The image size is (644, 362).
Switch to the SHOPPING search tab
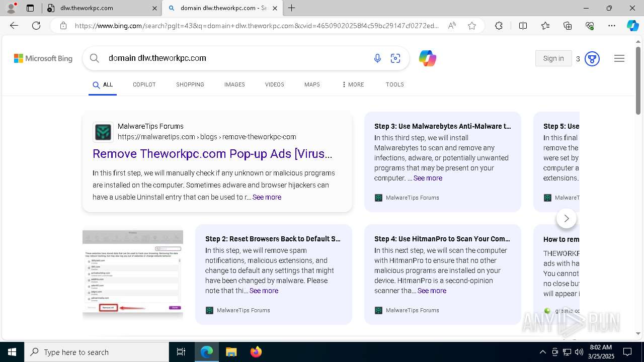click(x=190, y=84)
